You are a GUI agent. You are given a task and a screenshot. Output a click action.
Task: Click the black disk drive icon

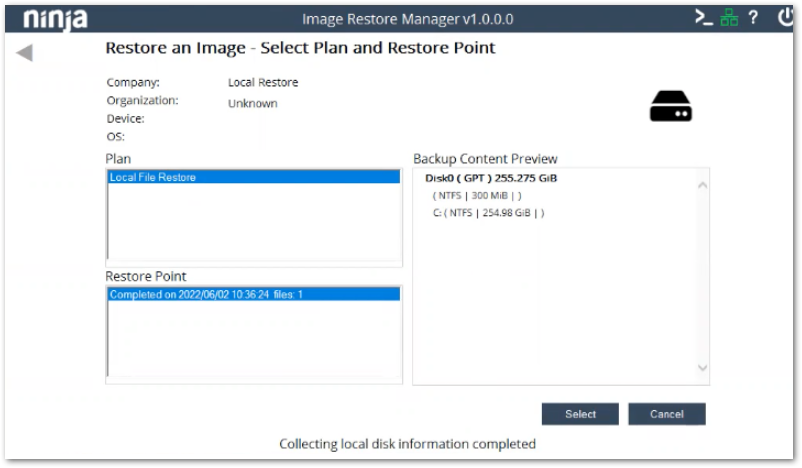(670, 106)
